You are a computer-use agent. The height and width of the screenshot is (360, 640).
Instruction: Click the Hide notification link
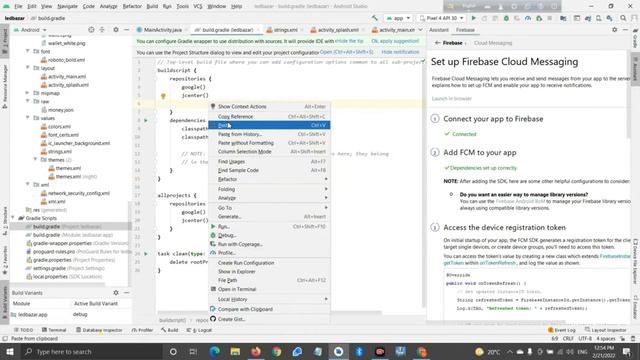coord(400,52)
